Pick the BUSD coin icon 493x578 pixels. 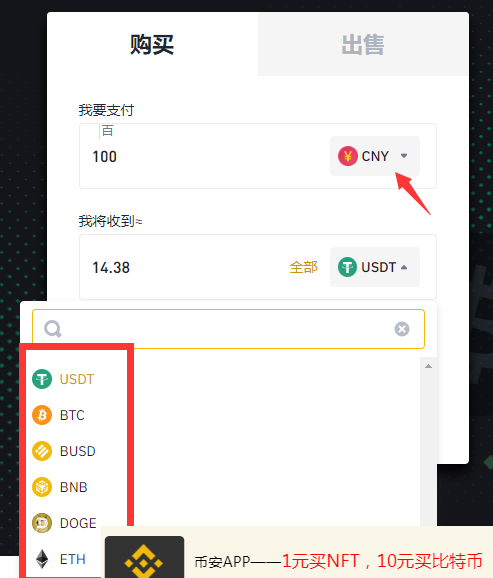click(42, 451)
